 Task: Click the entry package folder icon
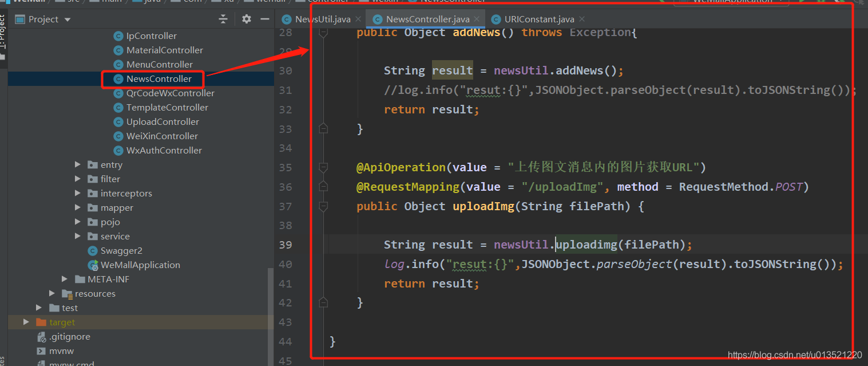click(92, 165)
